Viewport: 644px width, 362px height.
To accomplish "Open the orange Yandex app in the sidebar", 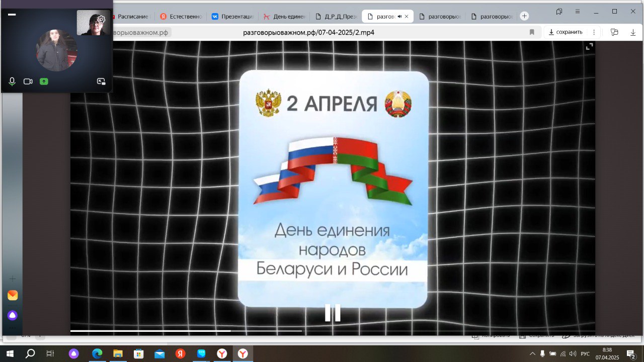I will [x=13, y=296].
